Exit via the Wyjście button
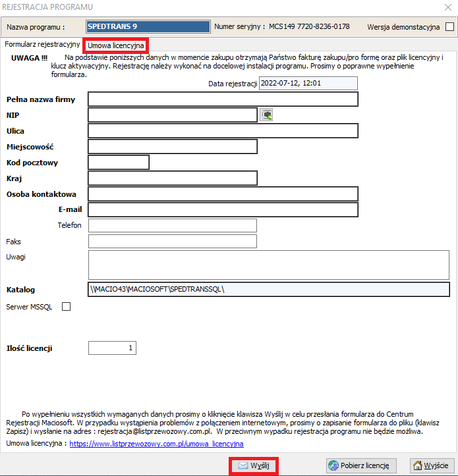 (432, 465)
